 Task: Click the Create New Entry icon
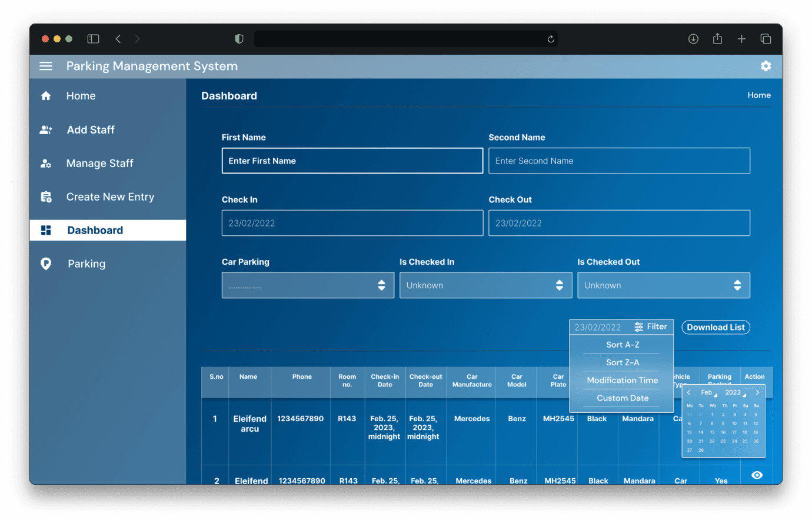pos(46,196)
